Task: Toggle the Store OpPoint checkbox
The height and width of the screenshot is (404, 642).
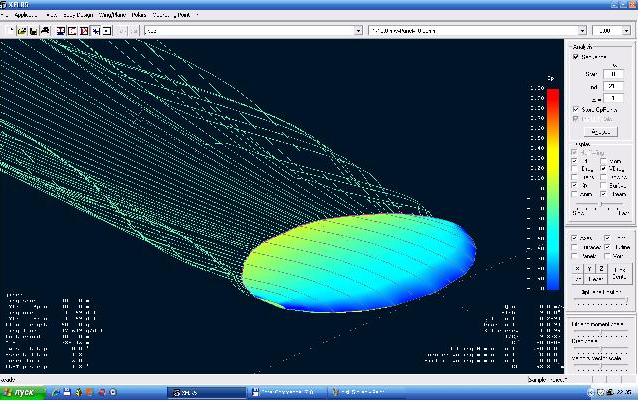Action: click(576, 109)
